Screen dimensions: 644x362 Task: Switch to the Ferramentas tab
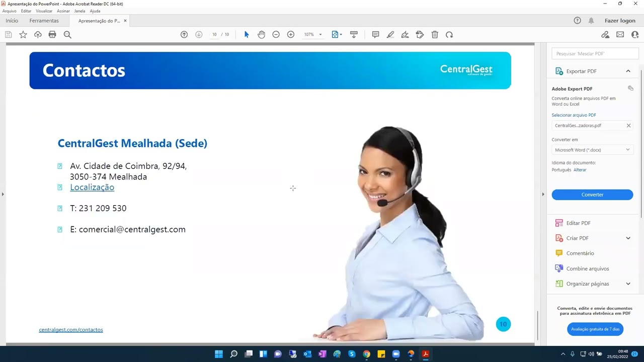tap(44, 21)
